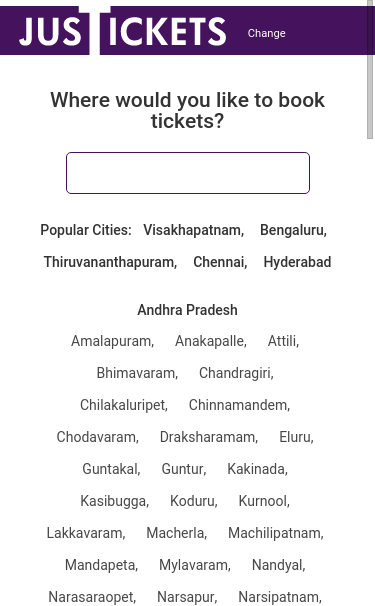Select Kurnool city link
The image size is (375, 606).
pyautogui.click(x=264, y=501)
